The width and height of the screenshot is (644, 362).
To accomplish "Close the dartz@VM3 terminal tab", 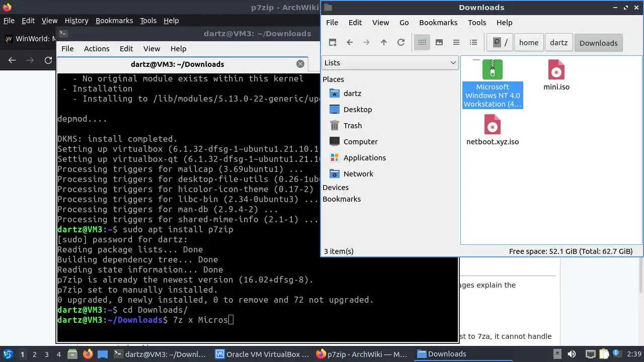I will point(300,64).
